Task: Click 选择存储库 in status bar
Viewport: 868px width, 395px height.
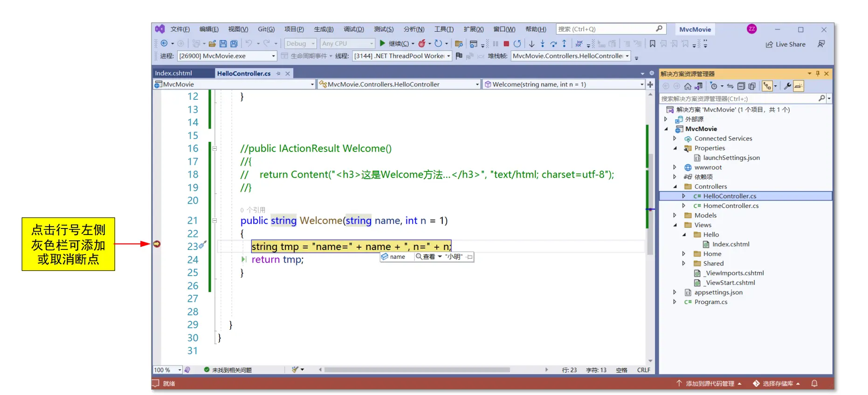Action: click(x=777, y=383)
